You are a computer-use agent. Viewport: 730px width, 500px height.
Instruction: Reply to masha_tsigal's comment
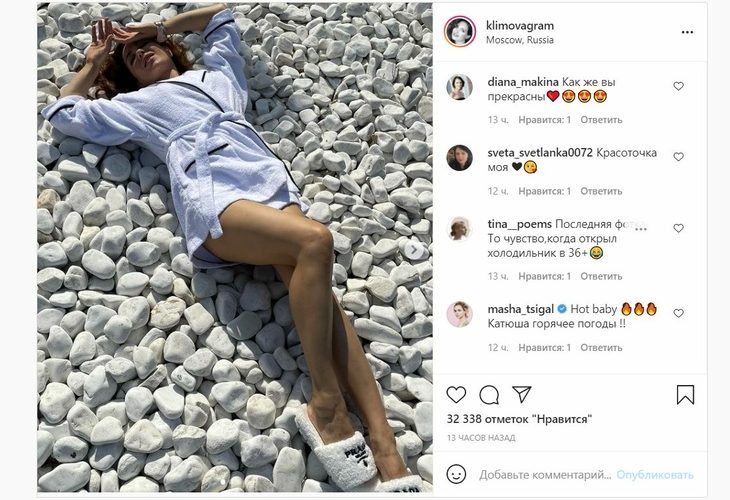coord(601,347)
